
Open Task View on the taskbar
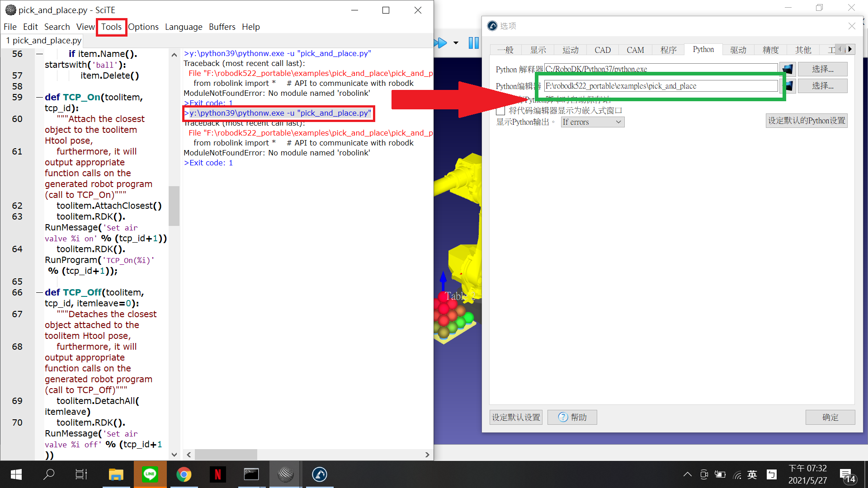(81, 474)
